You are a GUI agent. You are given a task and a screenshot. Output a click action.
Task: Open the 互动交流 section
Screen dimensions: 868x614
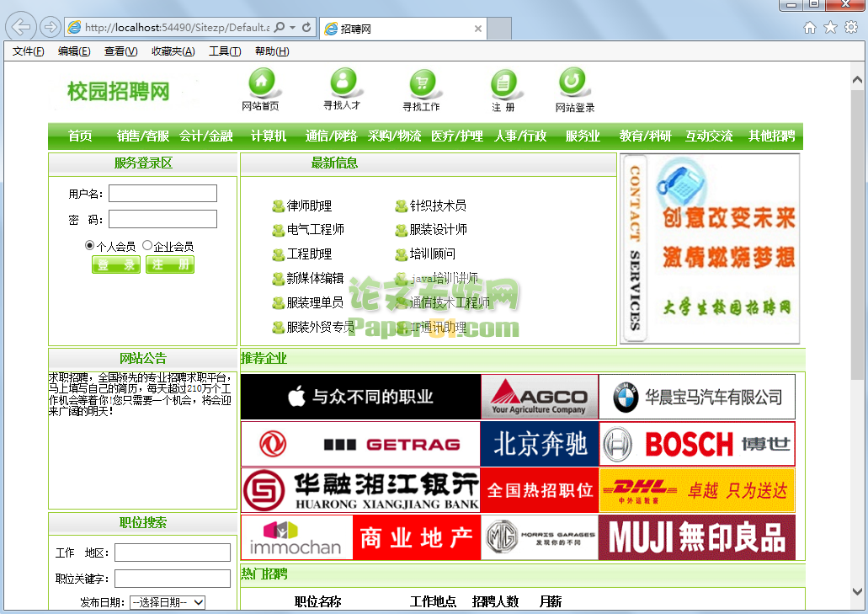coord(709,136)
